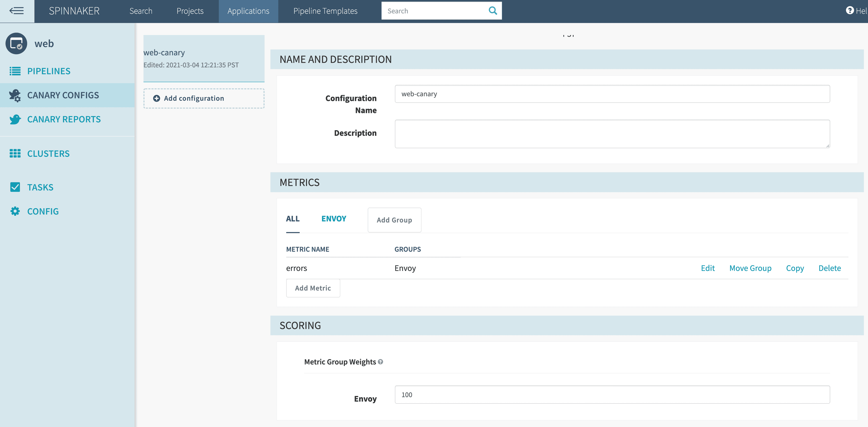Image resolution: width=868 pixels, height=427 pixels.
Task: Open Pipeline Templates in top navigation
Action: 325,11
